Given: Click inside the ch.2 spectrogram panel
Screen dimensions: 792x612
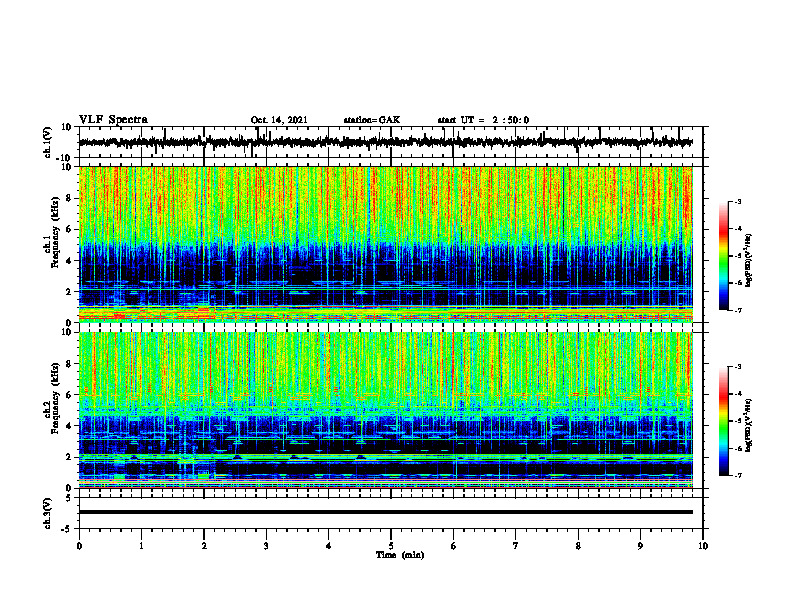Looking at the screenshot, I should (x=385, y=410).
